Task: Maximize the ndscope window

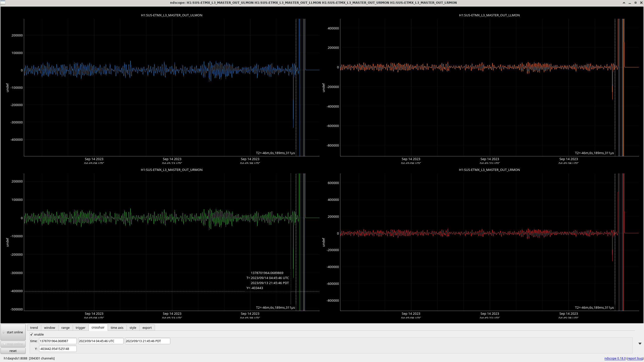Action: 635,3
